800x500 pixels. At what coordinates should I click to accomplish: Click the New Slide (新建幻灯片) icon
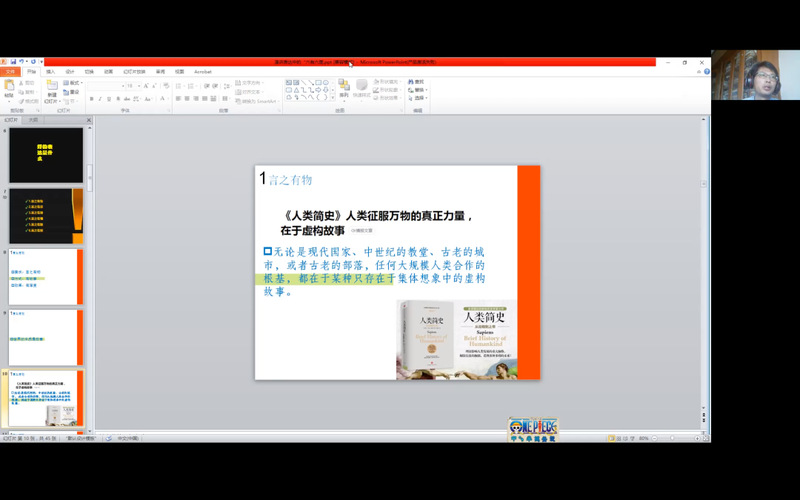[x=53, y=86]
